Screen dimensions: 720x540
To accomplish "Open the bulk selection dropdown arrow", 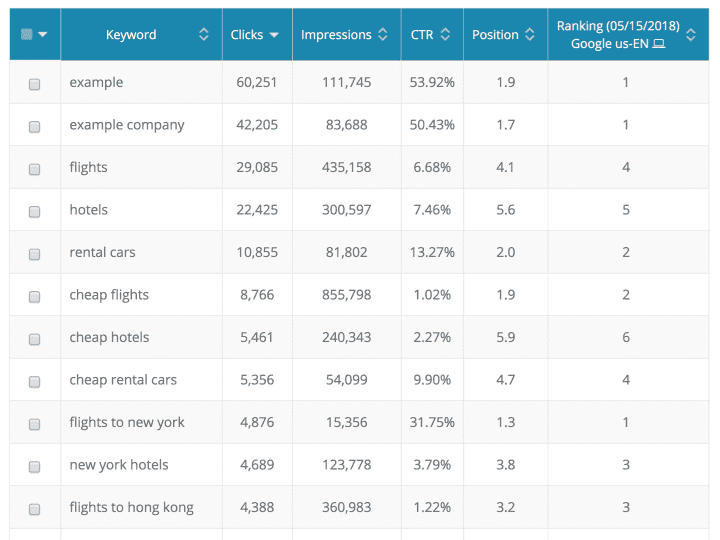I will [x=43, y=35].
